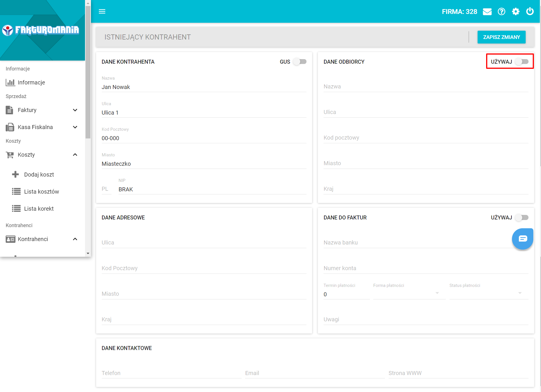This screenshot has width=541, height=392.
Task: Open Lista korekt in the sidebar
Action: [43, 208]
